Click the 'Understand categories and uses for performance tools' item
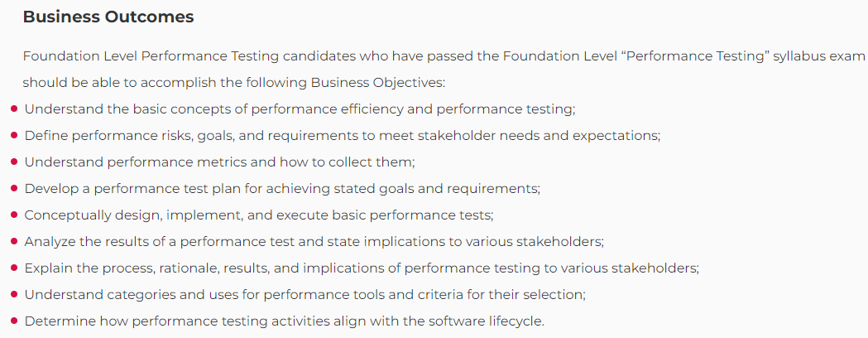 click(305, 295)
